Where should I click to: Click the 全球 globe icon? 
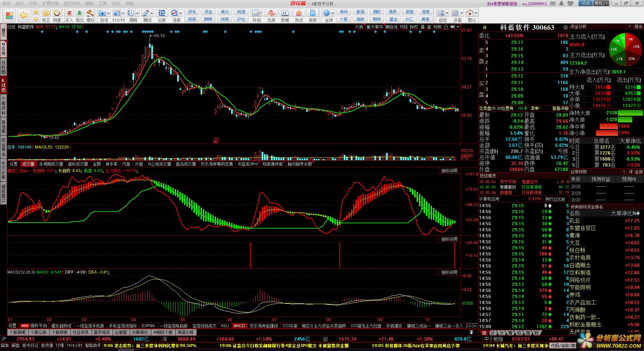[x=326, y=13]
